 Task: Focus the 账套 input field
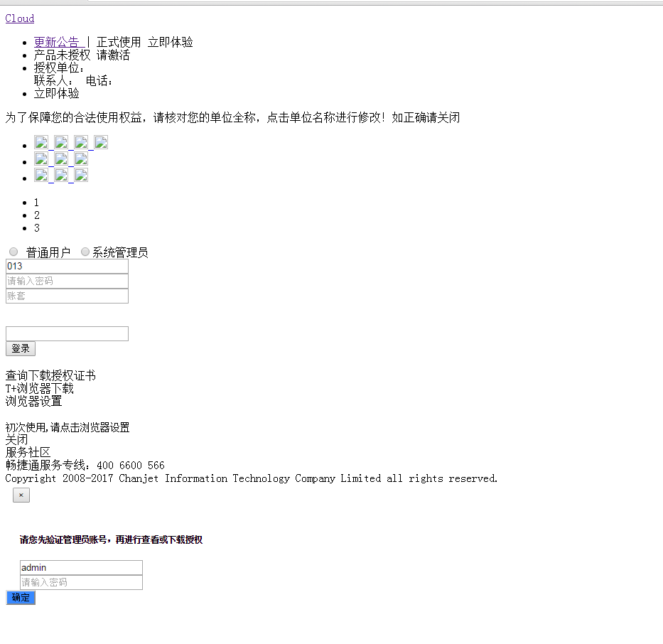click(x=67, y=296)
